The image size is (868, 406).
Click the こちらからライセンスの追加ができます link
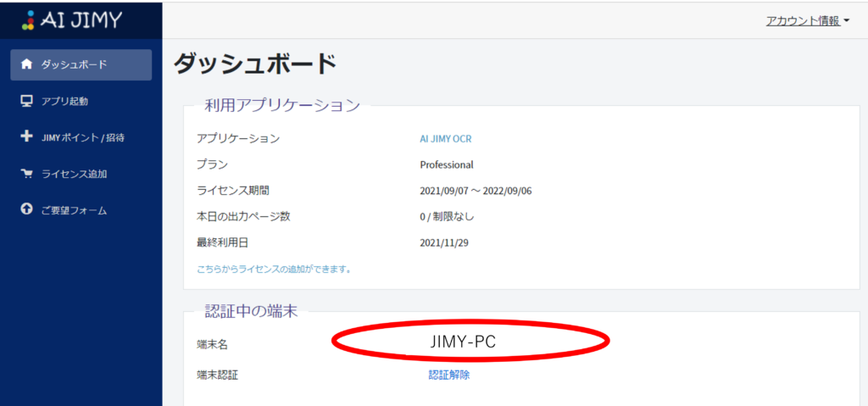pos(274,270)
